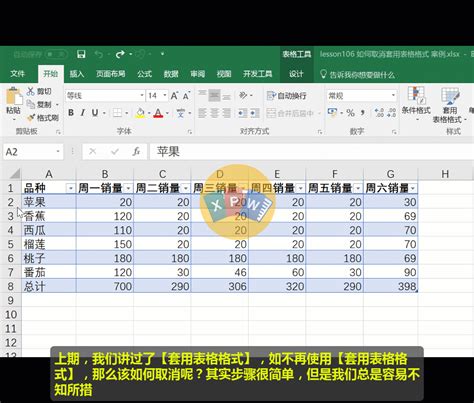474x403 pixels.
Task: Click the percent style icon
Action: [350, 113]
